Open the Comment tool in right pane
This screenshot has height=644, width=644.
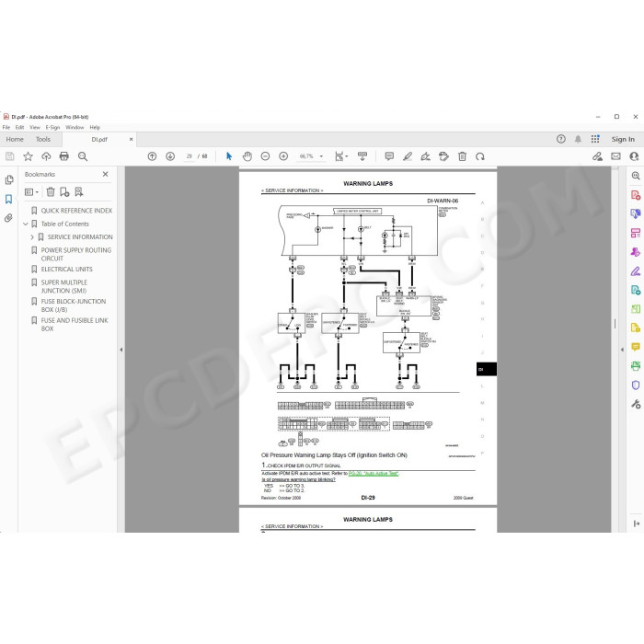[x=636, y=347]
